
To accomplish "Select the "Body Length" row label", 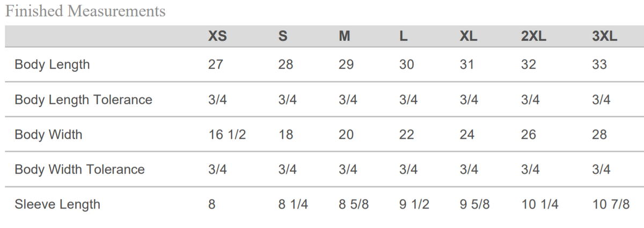I will tap(52, 65).
